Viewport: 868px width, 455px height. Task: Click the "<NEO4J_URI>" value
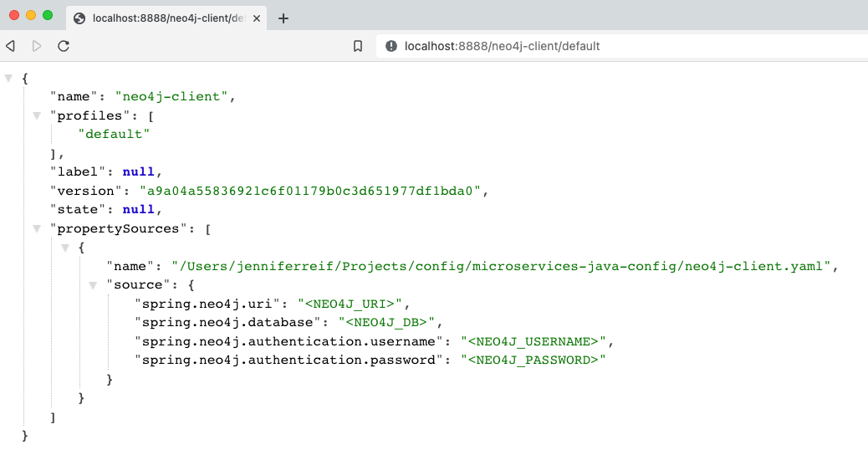(350, 304)
